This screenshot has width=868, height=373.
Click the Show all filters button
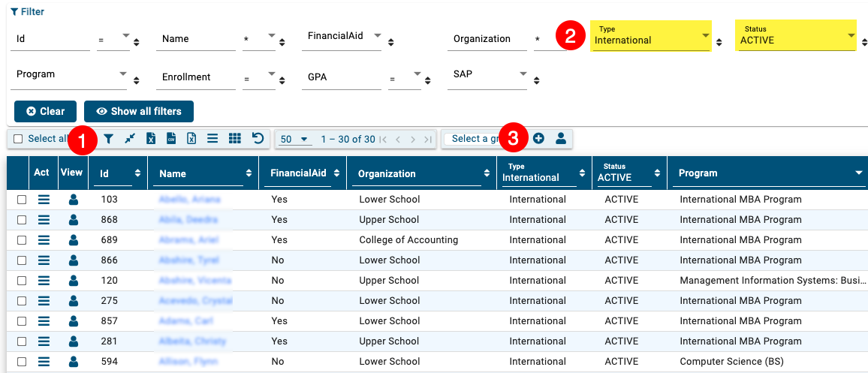(x=139, y=111)
